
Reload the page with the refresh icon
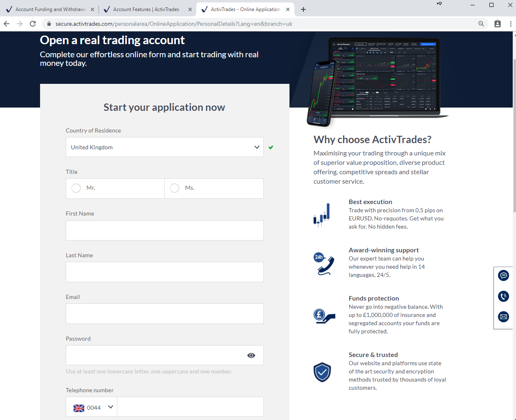[x=33, y=24]
